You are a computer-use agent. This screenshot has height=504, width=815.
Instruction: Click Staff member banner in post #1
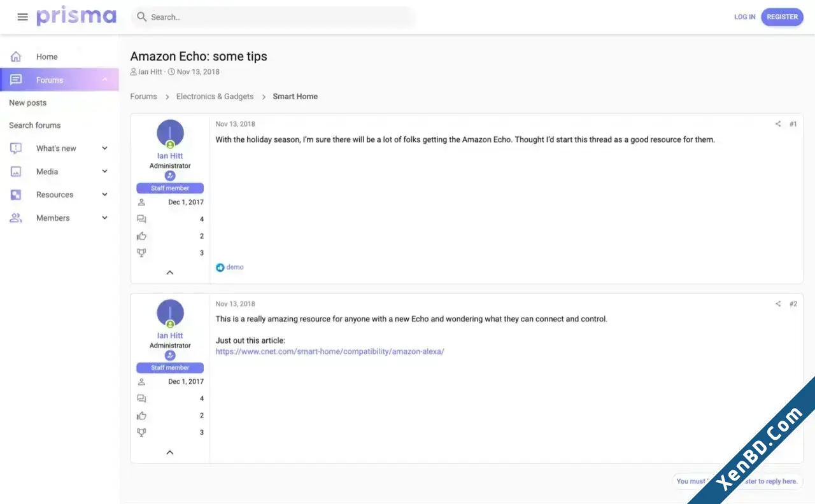tap(170, 188)
